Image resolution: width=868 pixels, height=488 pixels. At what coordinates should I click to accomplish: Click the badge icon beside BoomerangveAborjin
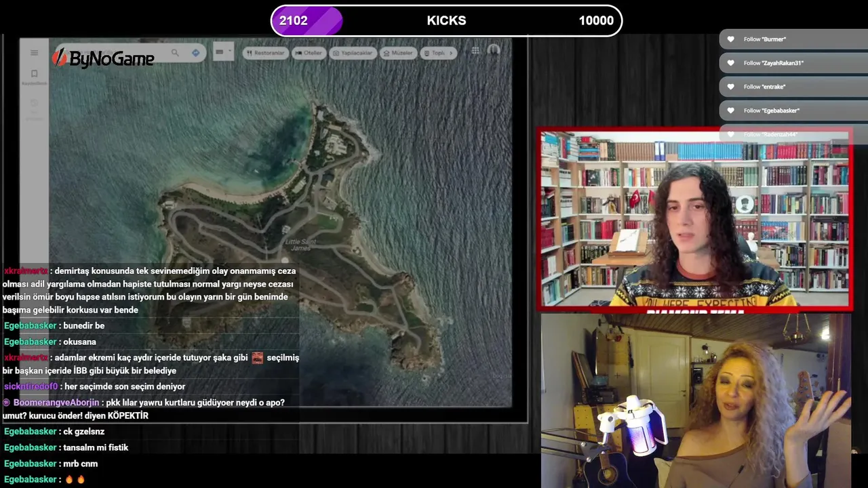(x=6, y=403)
